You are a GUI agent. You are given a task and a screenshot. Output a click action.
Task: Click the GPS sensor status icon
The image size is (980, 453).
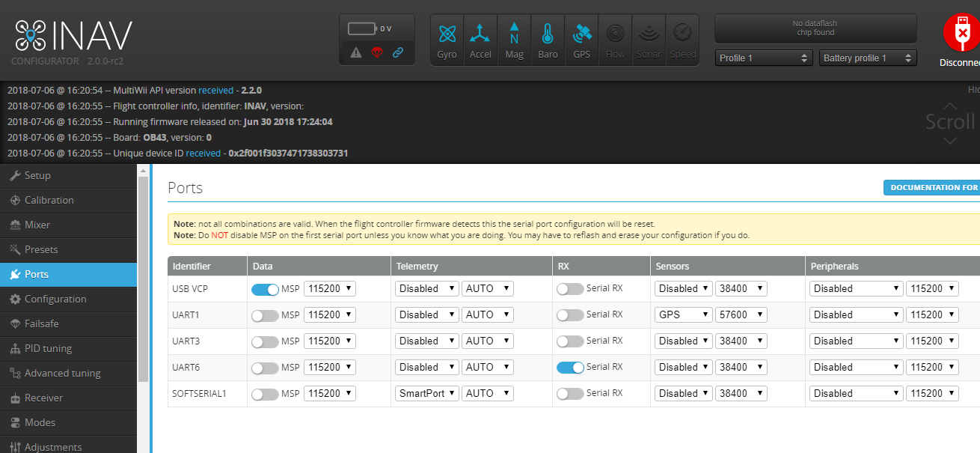point(581,40)
